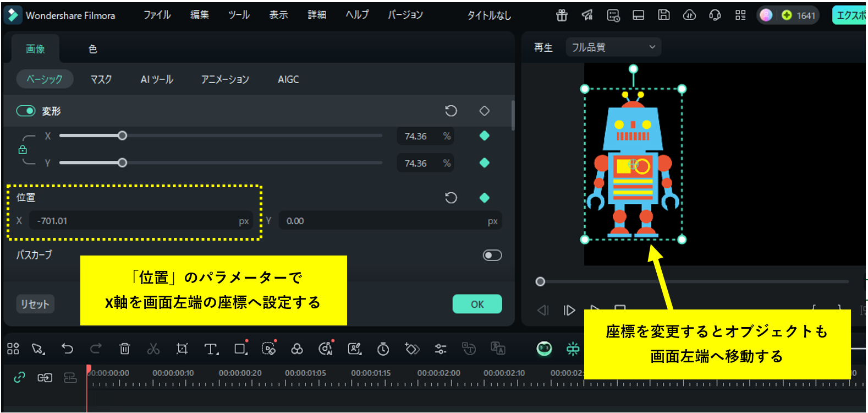Toggle the scale aspect ratio lock
Screen dimensions: 868x413
(x=23, y=149)
